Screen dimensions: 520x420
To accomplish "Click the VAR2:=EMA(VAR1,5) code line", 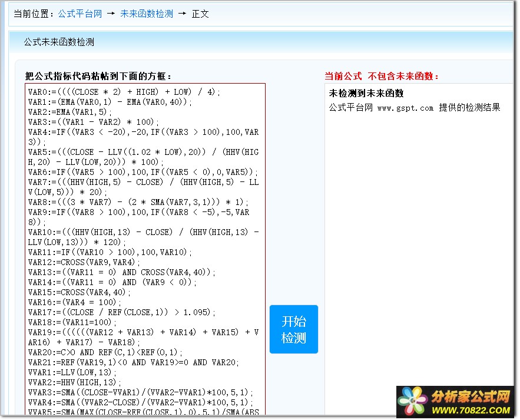I will tap(70, 112).
